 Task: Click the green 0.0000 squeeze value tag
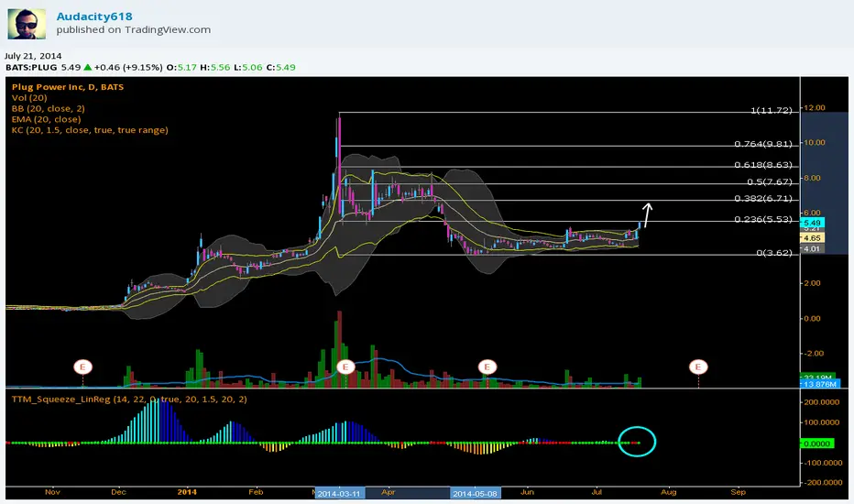click(817, 444)
